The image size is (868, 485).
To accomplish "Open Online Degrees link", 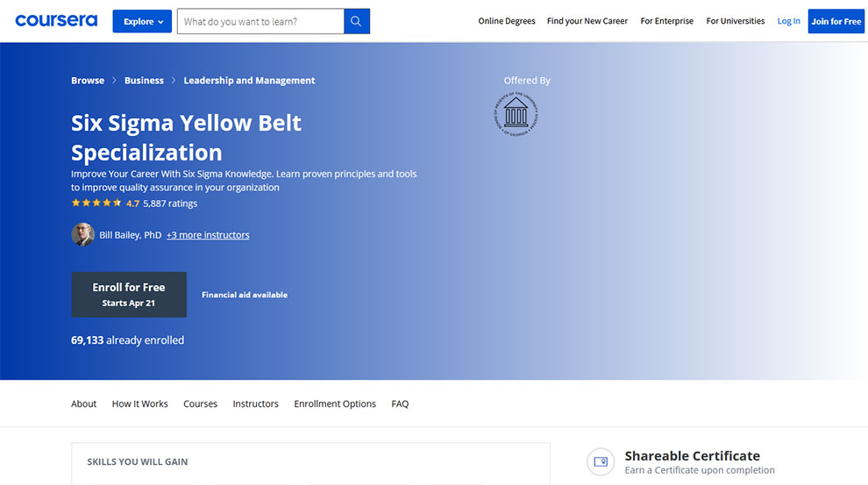I will pyautogui.click(x=507, y=21).
